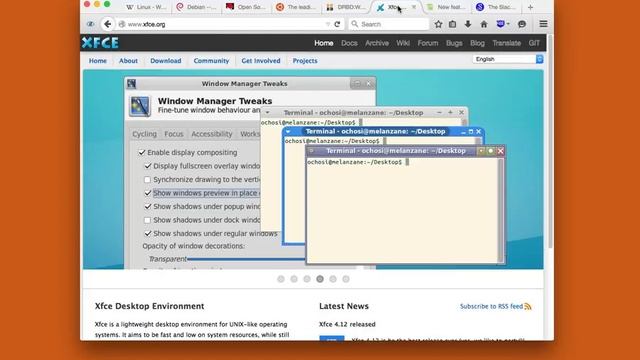
Task: Switch to the Open So... browser tab
Action: point(246,7)
